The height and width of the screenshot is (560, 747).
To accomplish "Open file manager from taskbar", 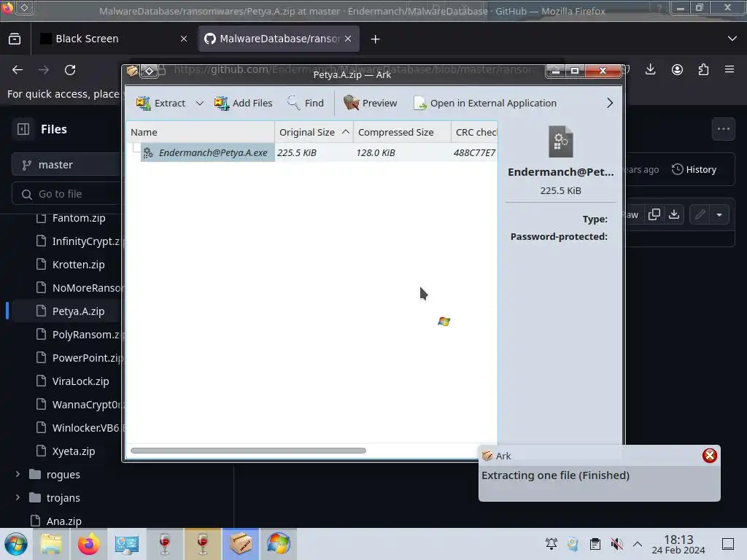I will [50, 544].
